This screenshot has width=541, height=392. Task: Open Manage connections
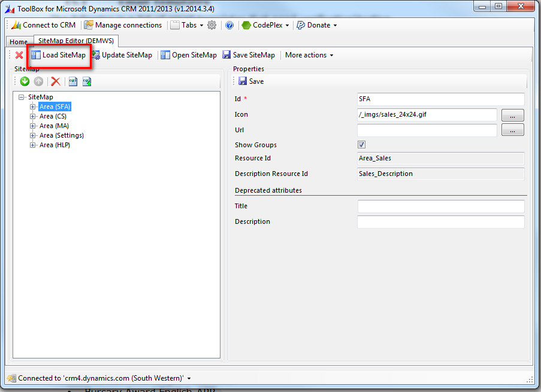click(123, 25)
